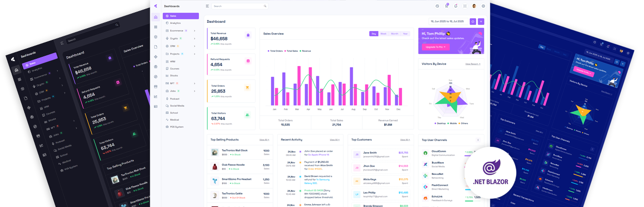
Task: Click the search input field
Action: (239, 6)
